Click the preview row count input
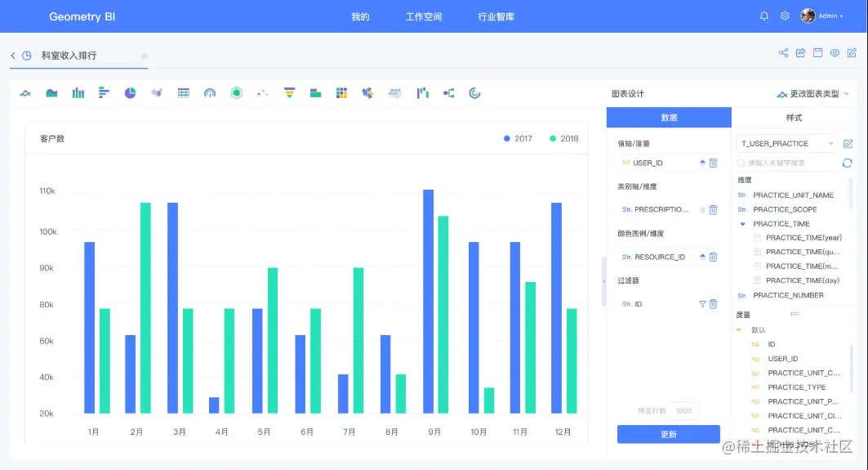This screenshot has height=470, width=868. [684, 410]
